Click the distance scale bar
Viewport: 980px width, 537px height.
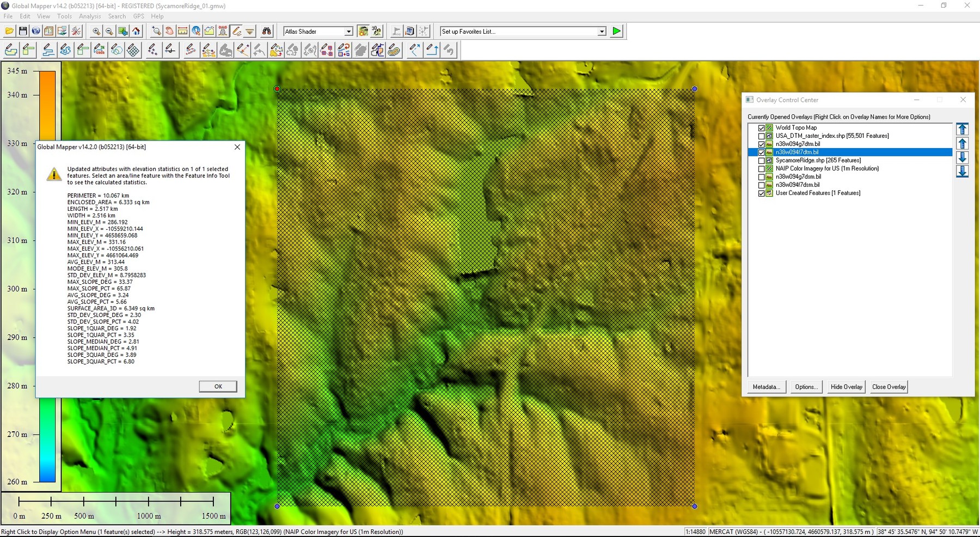(x=116, y=501)
